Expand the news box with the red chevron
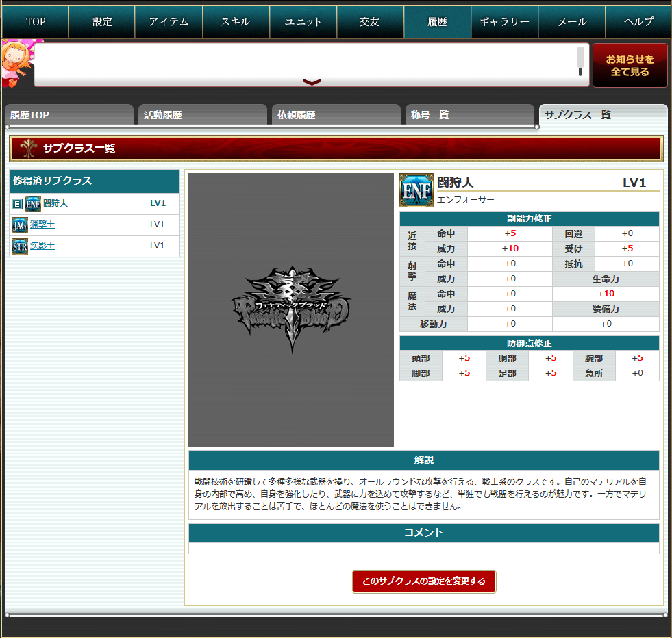Viewport: 672px width, 638px height. point(312,81)
